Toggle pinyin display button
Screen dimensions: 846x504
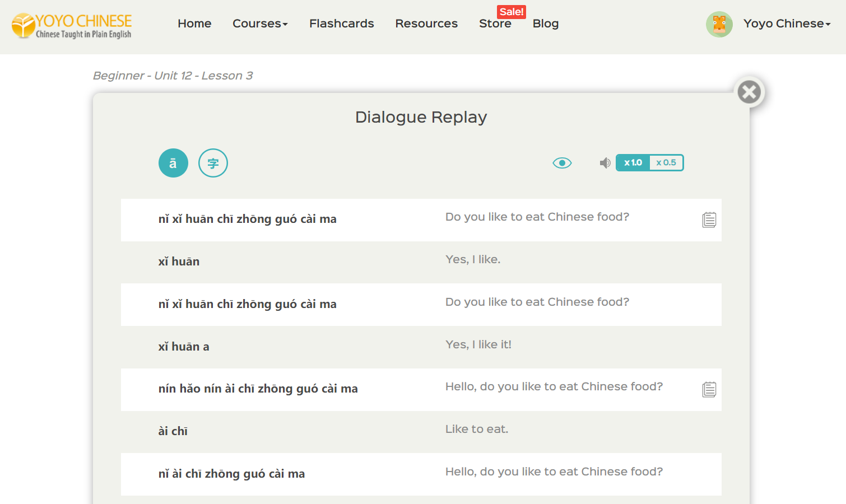click(173, 163)
